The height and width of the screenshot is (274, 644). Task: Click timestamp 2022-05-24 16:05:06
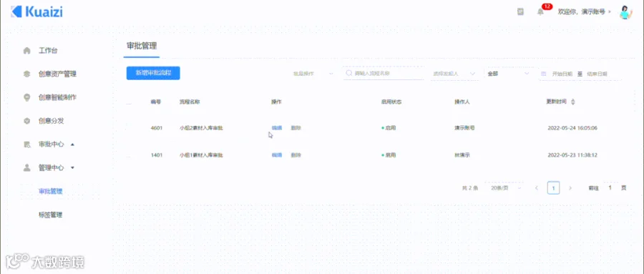[x=572, y=128]
